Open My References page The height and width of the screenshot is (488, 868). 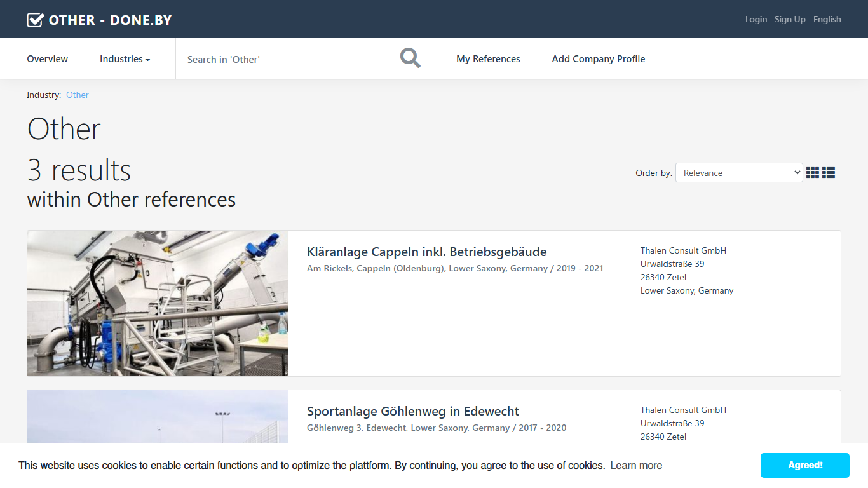click(488, 59)
